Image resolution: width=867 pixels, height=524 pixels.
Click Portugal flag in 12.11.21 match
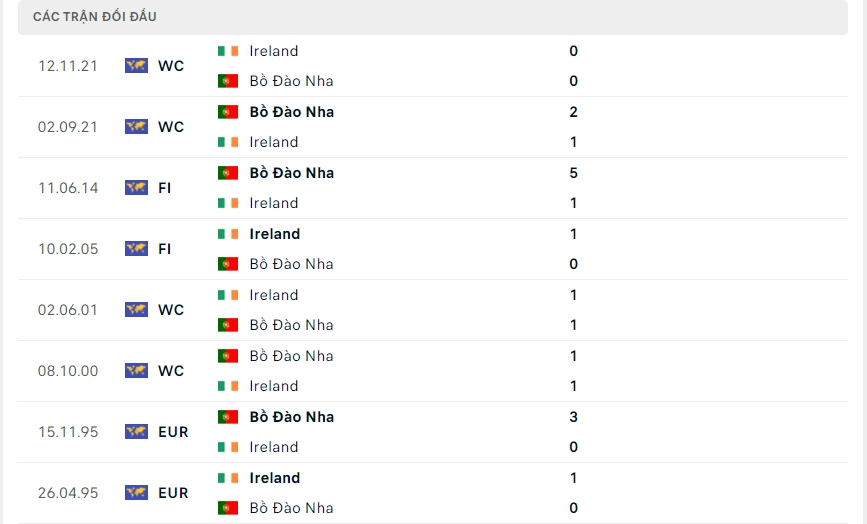pos(228,81)
